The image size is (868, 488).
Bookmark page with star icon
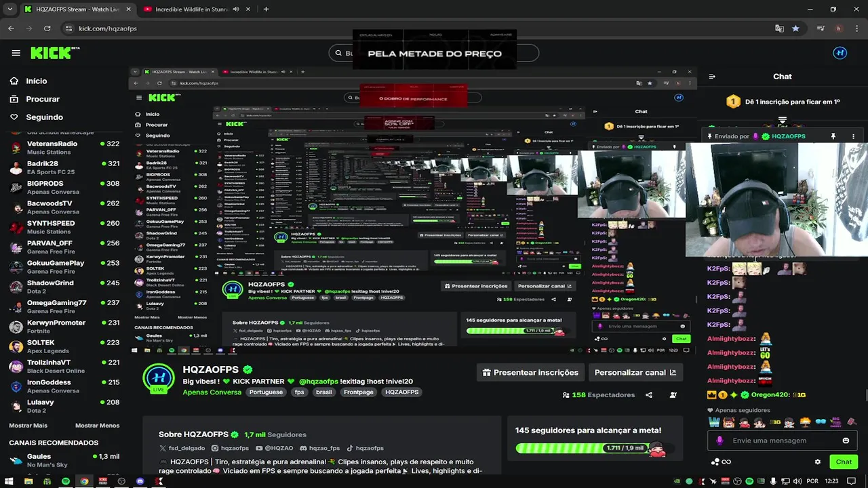pos(795,28)
